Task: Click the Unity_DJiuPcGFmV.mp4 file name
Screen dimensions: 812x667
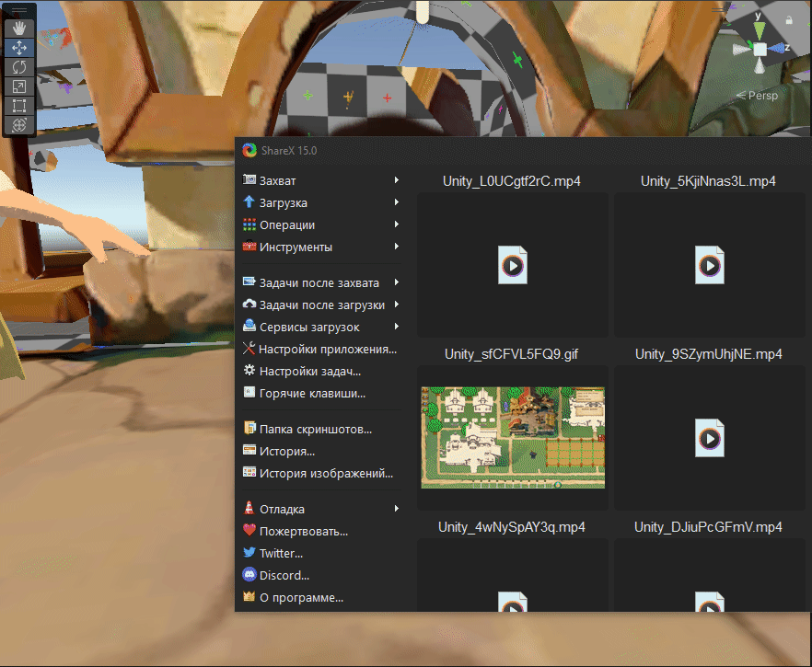Action: click(x=709, y=527)
